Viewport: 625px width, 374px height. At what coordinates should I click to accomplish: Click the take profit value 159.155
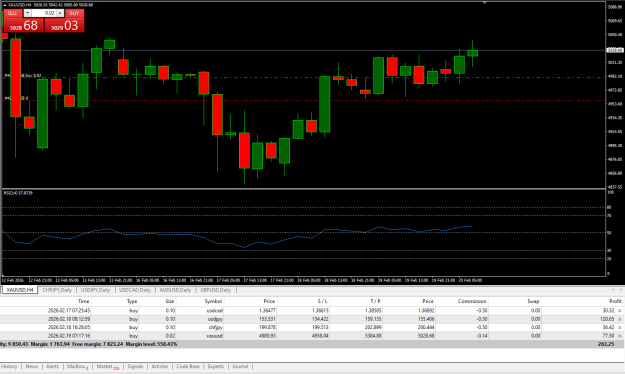(x=373, y=319)
